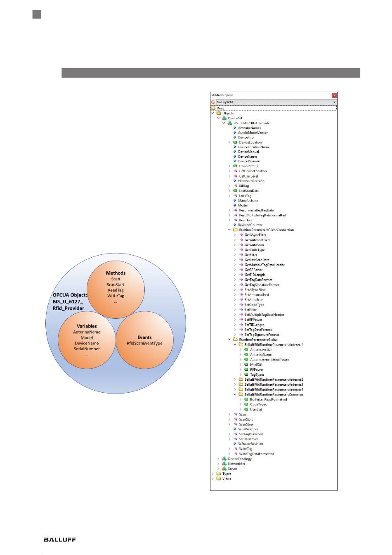
Task: Click the Views folder icon
Action: 219,479
